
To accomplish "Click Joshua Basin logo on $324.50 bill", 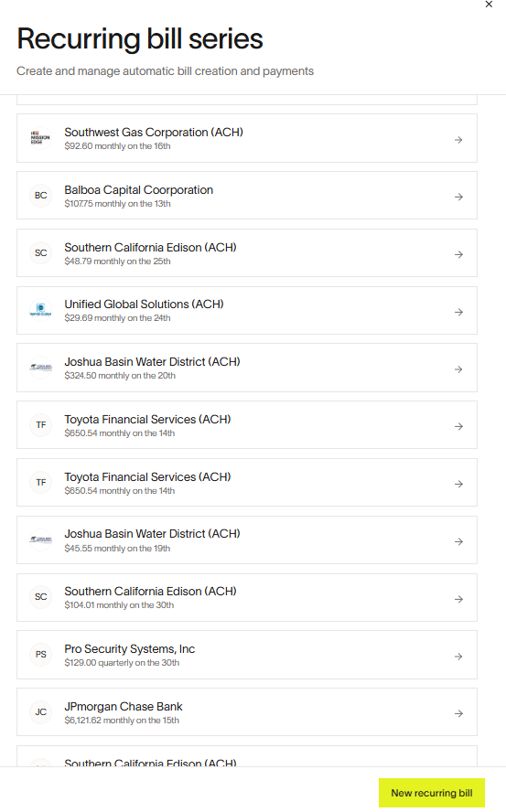I will point(41,368).
